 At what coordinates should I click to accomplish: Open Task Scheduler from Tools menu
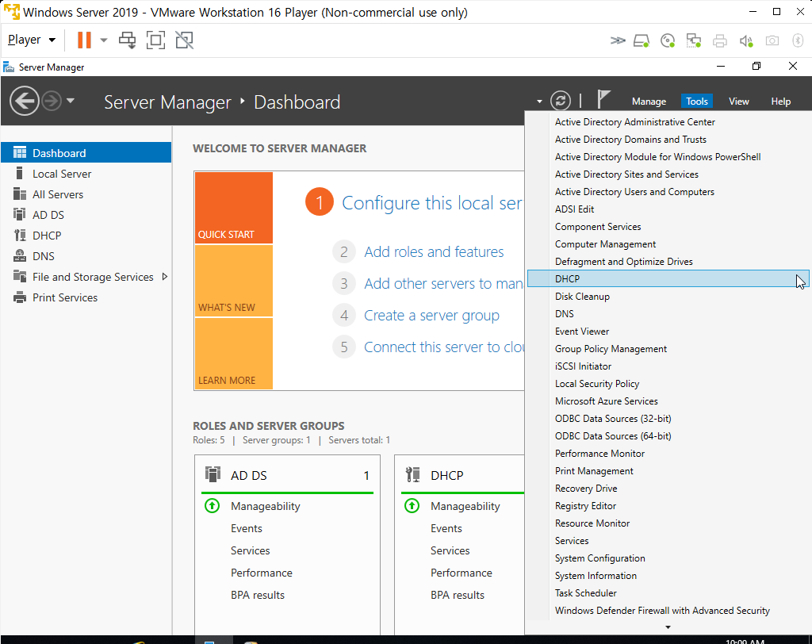[x=668, y=592]
